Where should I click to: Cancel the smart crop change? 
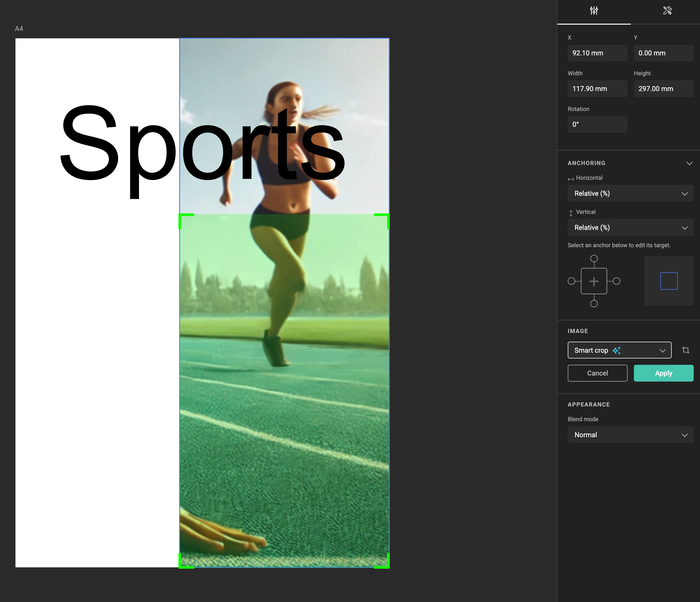[x=597, y=373]
